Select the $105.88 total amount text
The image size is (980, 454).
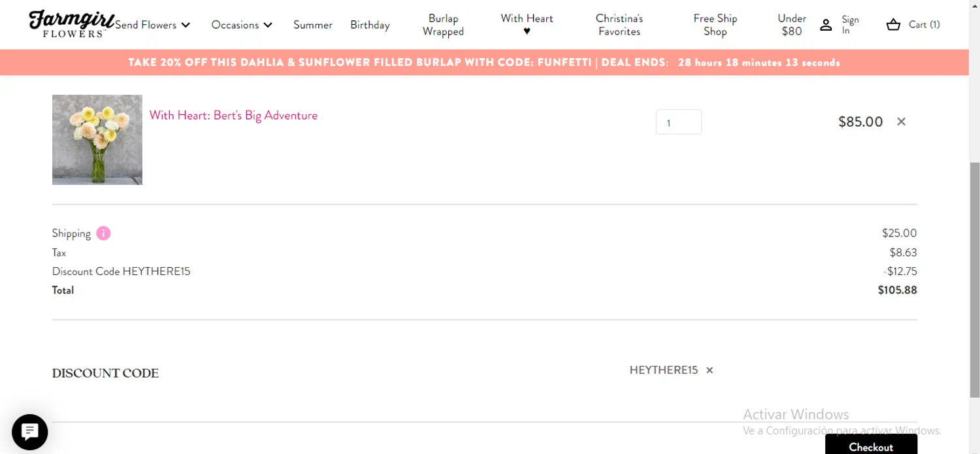pos(897,290)
